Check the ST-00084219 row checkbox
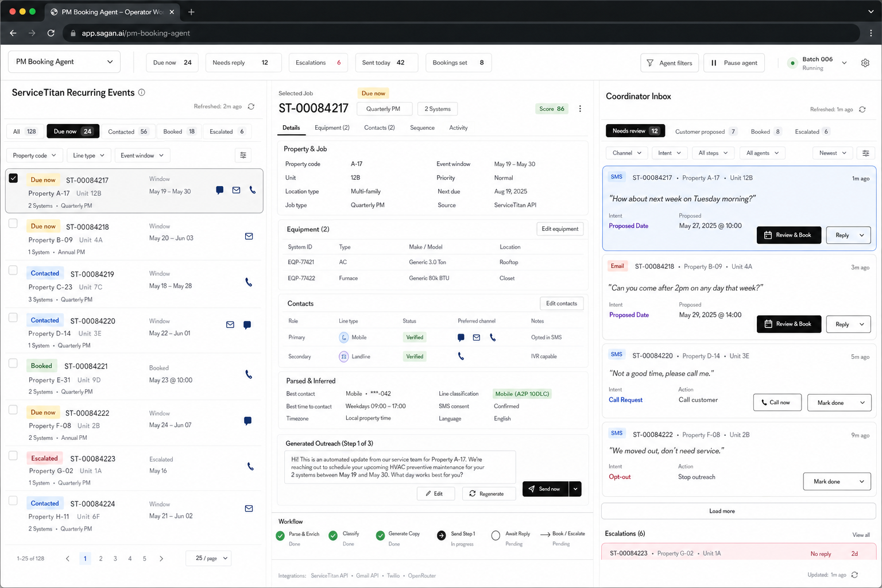This screenshot has height=588, width=882. (13, 270)
